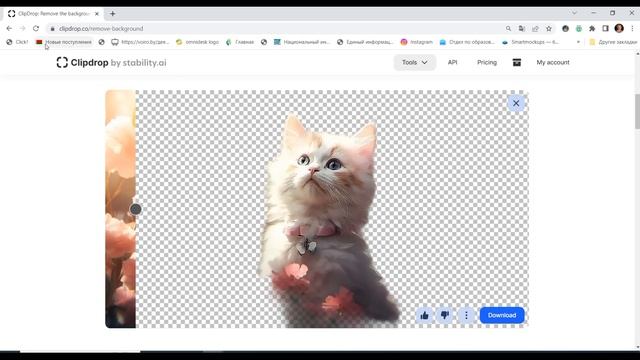Expand the hidden bookmarks overflow arrow

[578, 42]
